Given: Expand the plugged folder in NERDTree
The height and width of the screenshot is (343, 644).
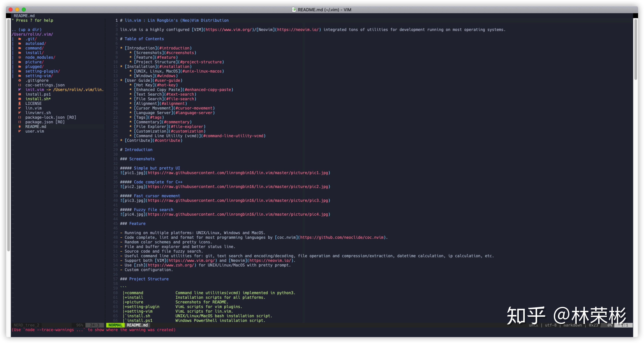Looking at the screenshot, I should point(33,66).
